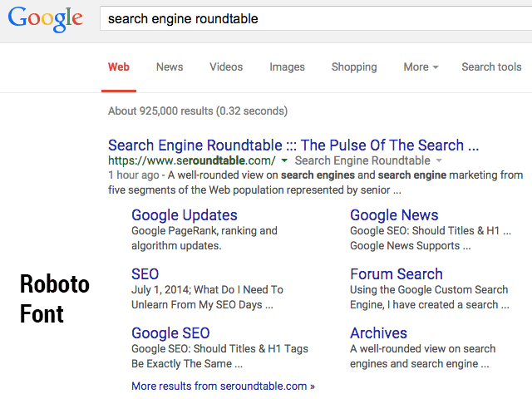Click 'More results from seroundtable.com'
The width and height of the screenshot is (532, 399).
point(223,387)
